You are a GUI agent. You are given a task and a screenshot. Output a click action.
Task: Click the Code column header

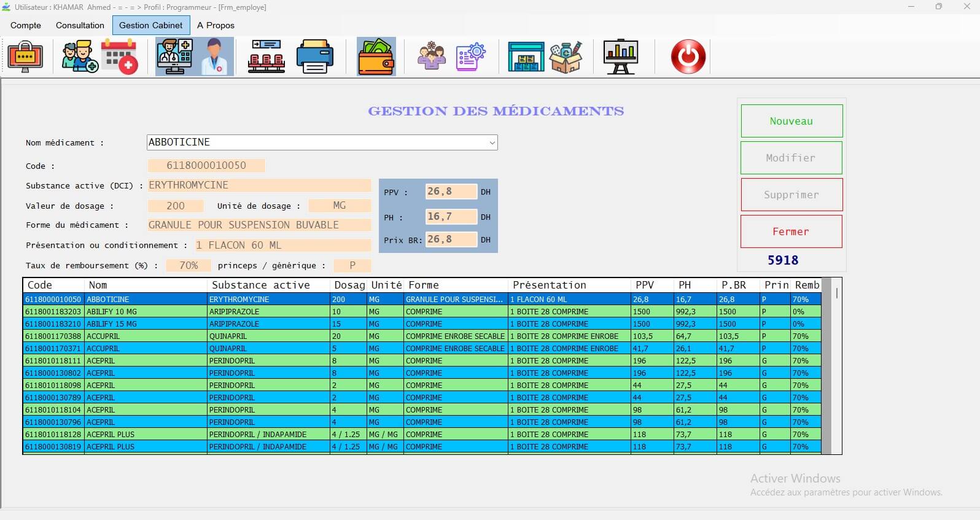pyautogui.click(x=54, y=285)
